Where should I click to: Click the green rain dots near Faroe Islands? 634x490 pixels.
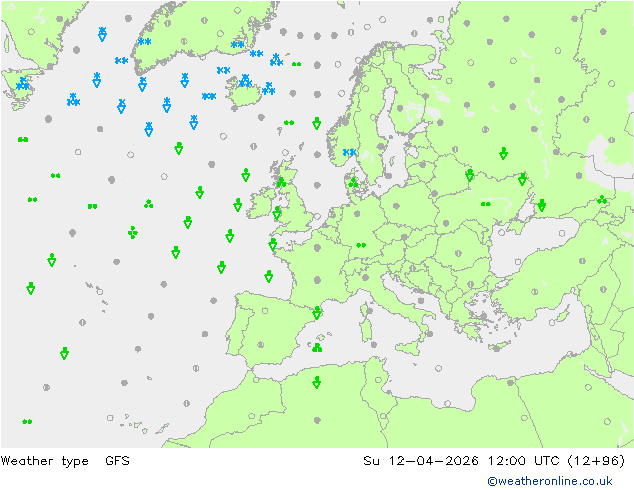tap(289, 122)
